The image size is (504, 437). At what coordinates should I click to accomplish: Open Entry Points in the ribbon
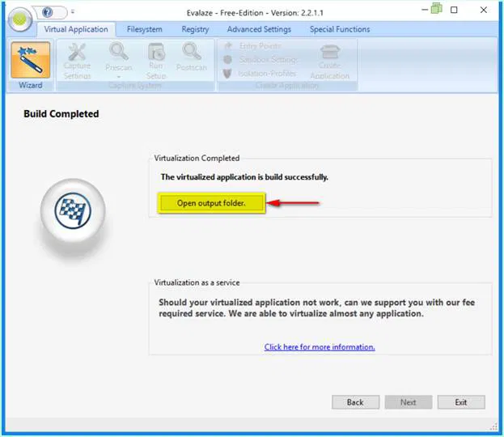(x=252, y=46)
